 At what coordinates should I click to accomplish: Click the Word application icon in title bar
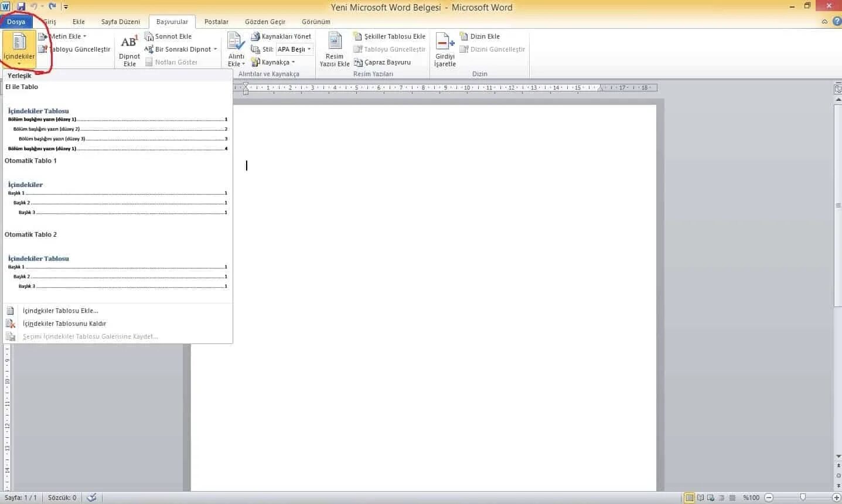6,6
